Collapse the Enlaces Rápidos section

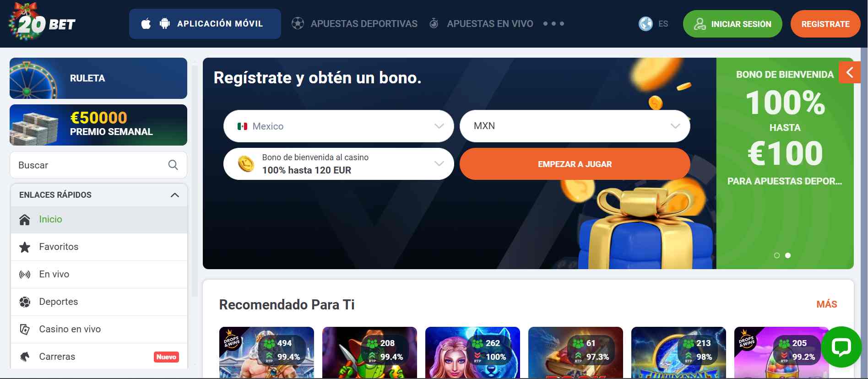pos(174,195)
